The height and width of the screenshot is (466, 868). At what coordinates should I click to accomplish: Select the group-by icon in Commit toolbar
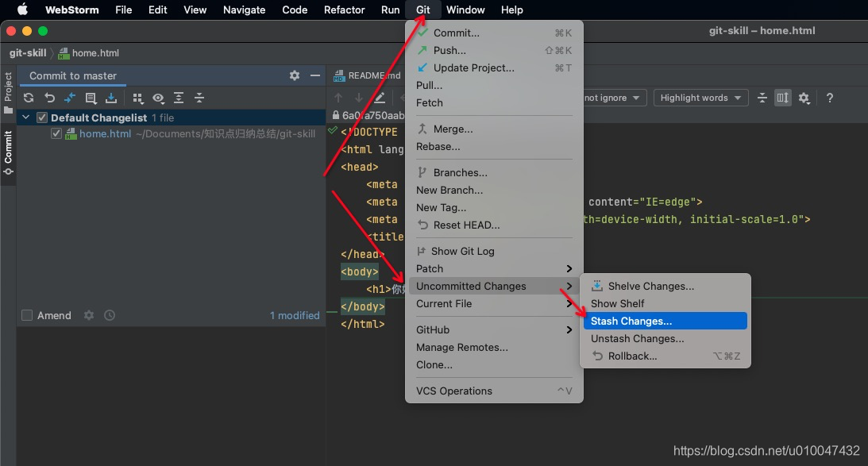pos(139,98)
